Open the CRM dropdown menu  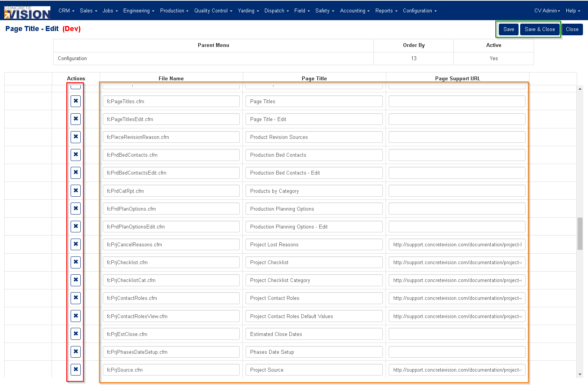click(x=66, y=11)
